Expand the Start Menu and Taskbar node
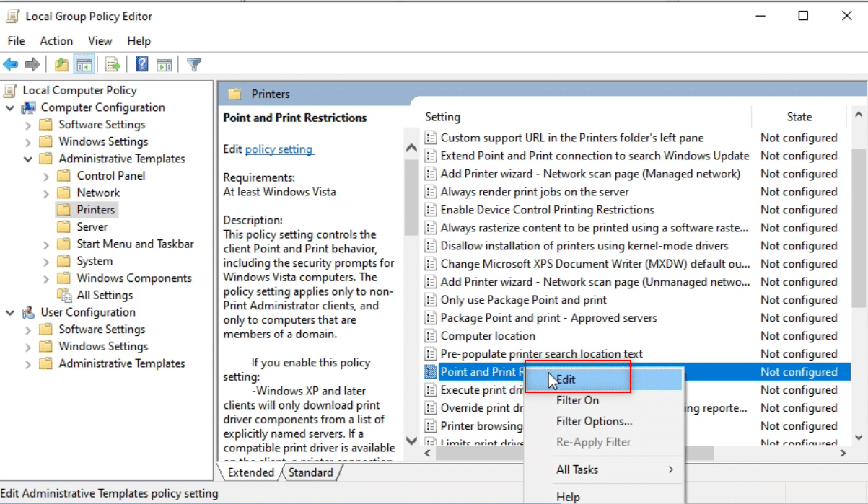 [46, 244]
